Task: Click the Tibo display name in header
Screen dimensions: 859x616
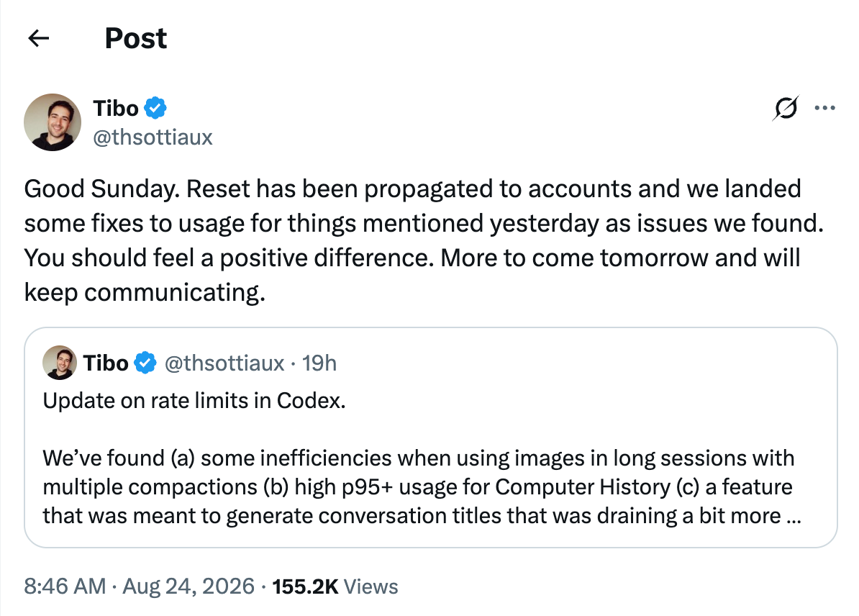Action: pos(116,108)
